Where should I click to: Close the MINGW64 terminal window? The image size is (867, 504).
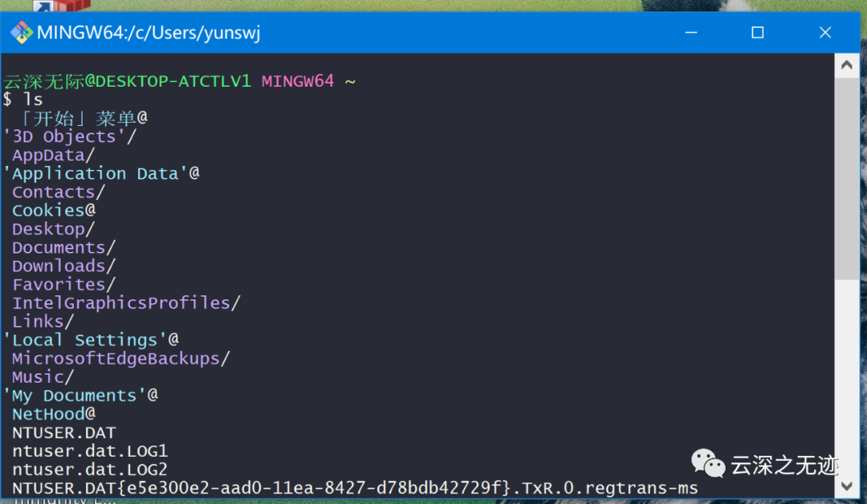pyautogui.click(x=825, y=33)
